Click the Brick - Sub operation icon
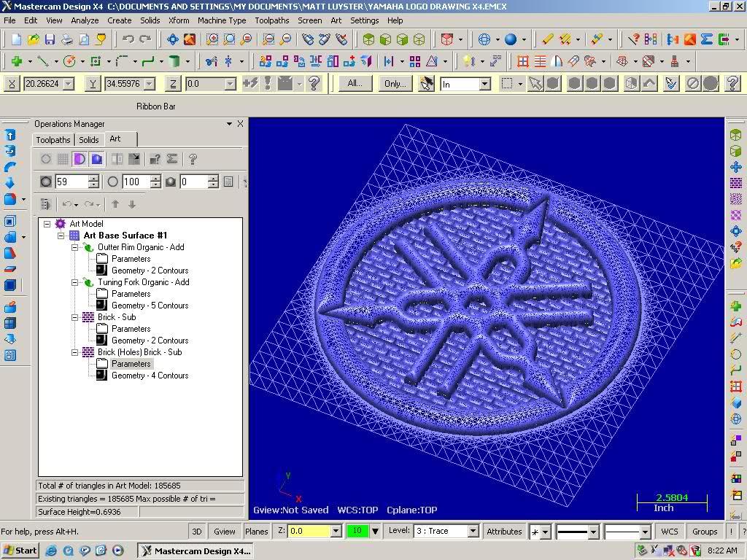Screen dimensions: 747x560 click(x=88, y=317)
